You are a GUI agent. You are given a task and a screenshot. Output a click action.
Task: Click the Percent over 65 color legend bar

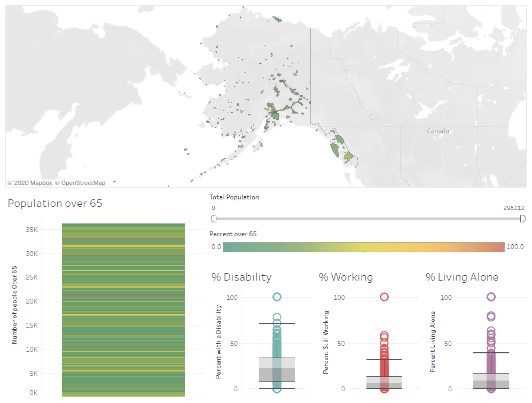click(x=364, y=247)
